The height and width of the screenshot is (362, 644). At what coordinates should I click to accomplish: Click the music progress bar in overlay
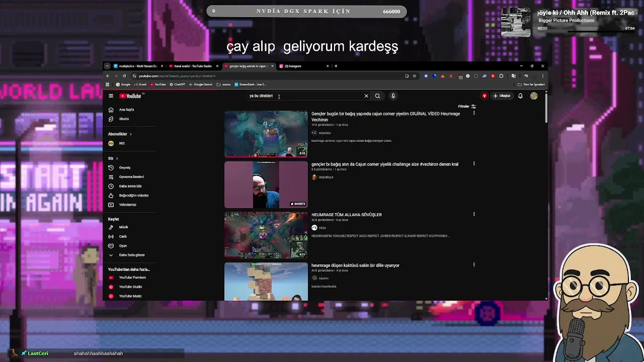pos(586,31)
